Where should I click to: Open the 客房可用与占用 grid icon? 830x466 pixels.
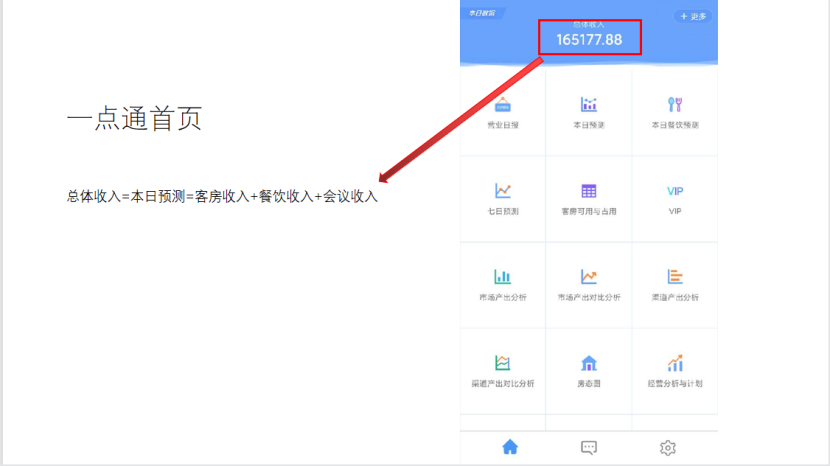[x=589, y=191]
